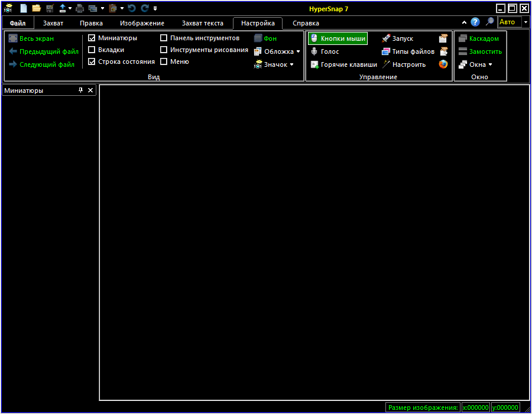Switch to the Изображение tab

pos(142,23)
